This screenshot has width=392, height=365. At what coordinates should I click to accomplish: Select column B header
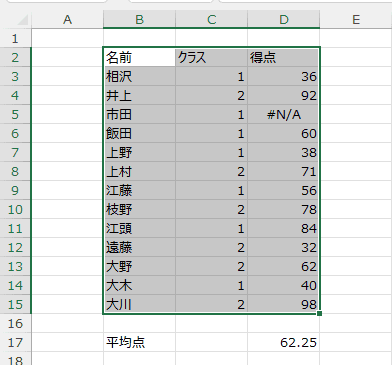(139, 20)
